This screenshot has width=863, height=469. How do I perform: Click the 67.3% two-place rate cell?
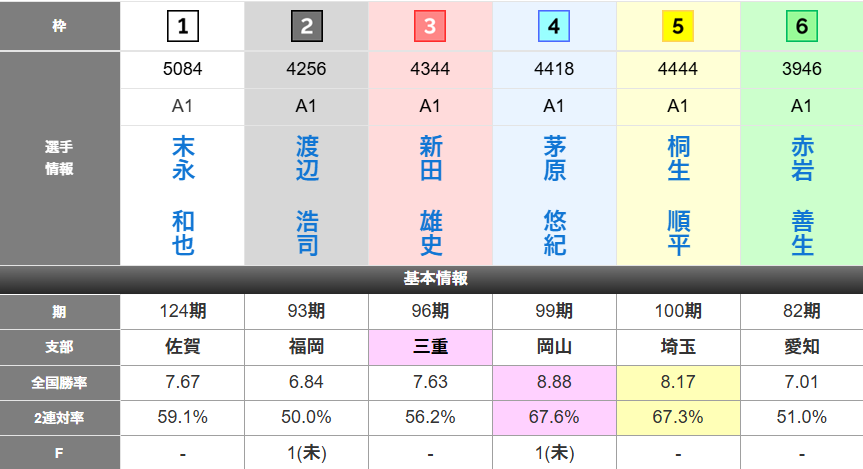coord(678,417)
